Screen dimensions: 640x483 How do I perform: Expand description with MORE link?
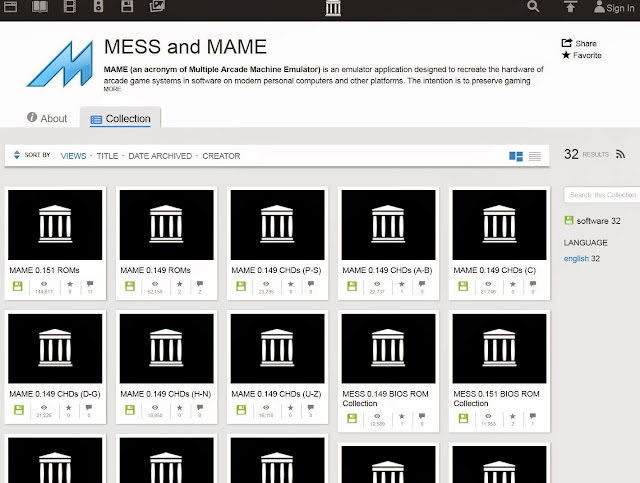tap(112, 89)
